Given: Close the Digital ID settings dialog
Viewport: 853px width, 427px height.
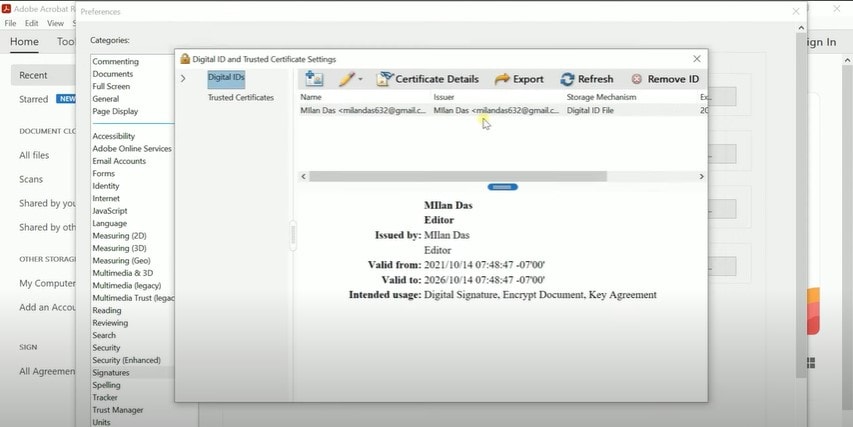Looking at the screenshot, I should pos(697,59).
